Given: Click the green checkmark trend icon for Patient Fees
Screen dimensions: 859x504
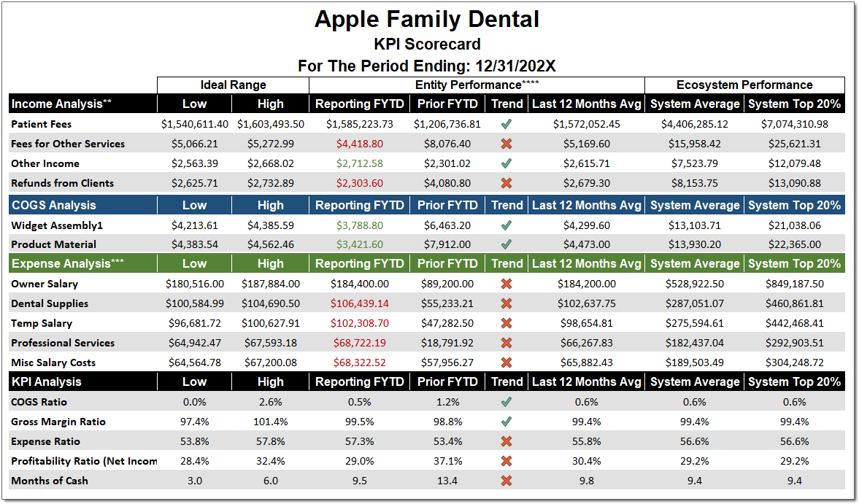Looking at the screenshot, I should coord(506,124).
